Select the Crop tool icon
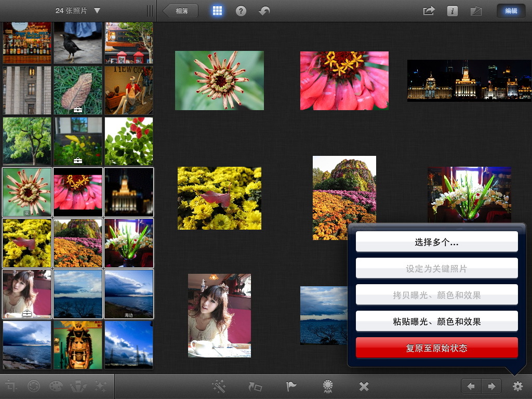Image resolution: width=532 pixels, height=399 pixels. (11, 387)
